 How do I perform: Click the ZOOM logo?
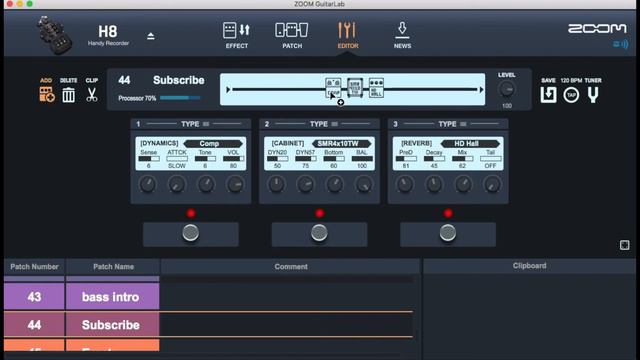[x=597, y=28]
